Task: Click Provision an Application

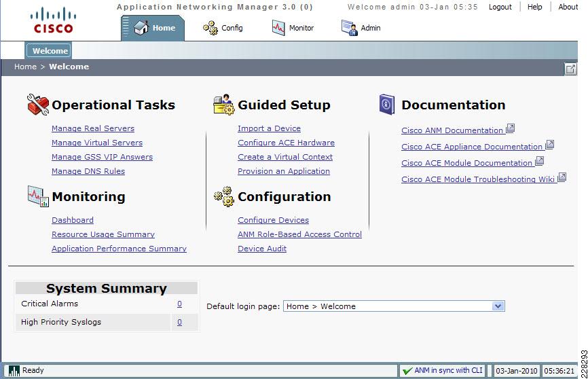Action: tap(284, 171)
